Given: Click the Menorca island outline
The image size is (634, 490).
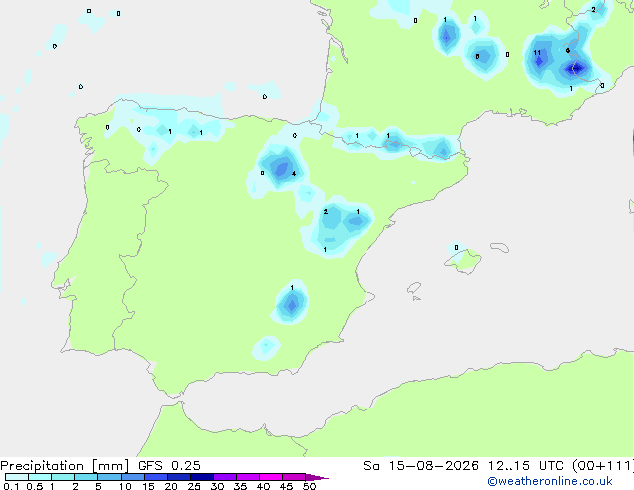Looking at the screenshot, I should 500,247.
